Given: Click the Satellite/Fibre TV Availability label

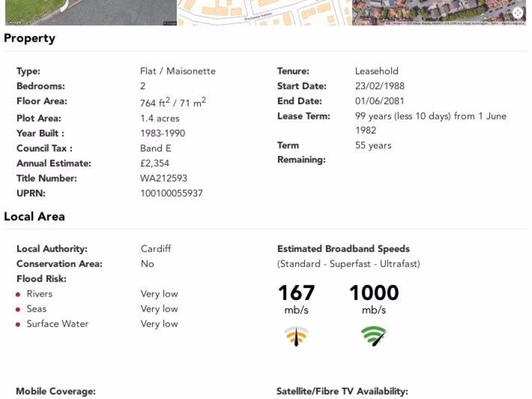Looking at the screenshot, I should tap(342, 391).
